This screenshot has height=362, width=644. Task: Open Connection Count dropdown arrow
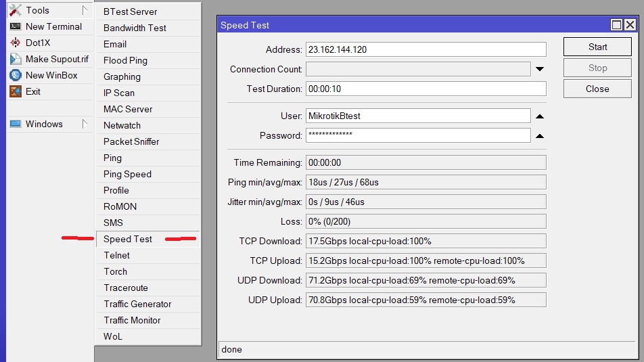540,69
